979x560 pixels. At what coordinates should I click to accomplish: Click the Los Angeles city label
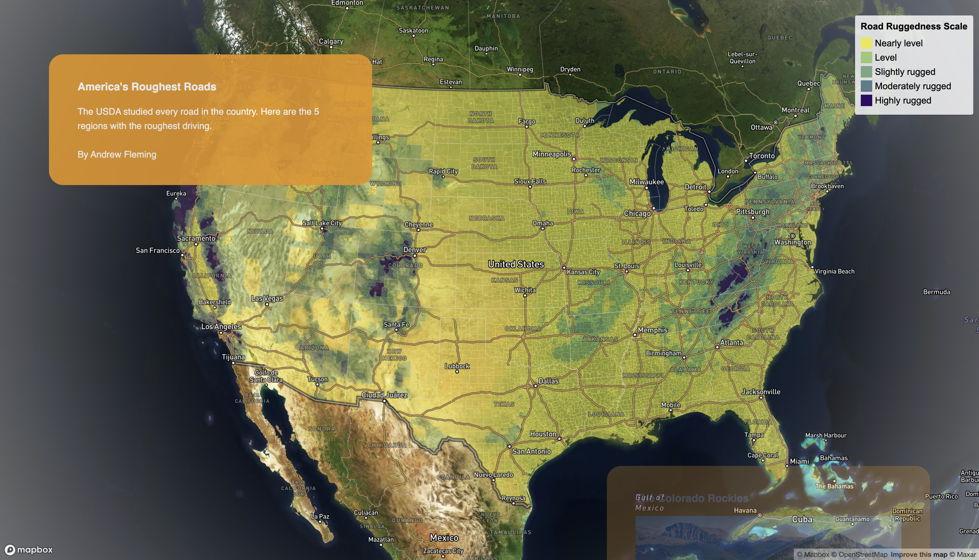click(221, 327)
